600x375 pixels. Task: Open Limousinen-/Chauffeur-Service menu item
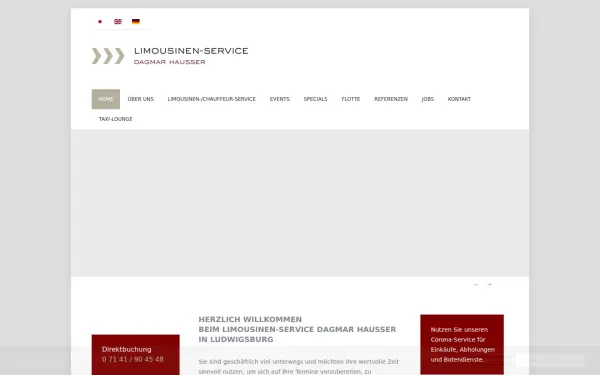[x=212, y=99]
